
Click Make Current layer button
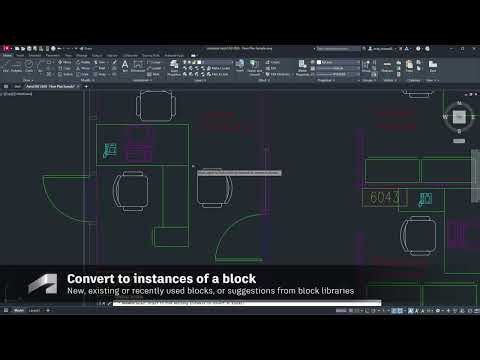coord(219,68)
